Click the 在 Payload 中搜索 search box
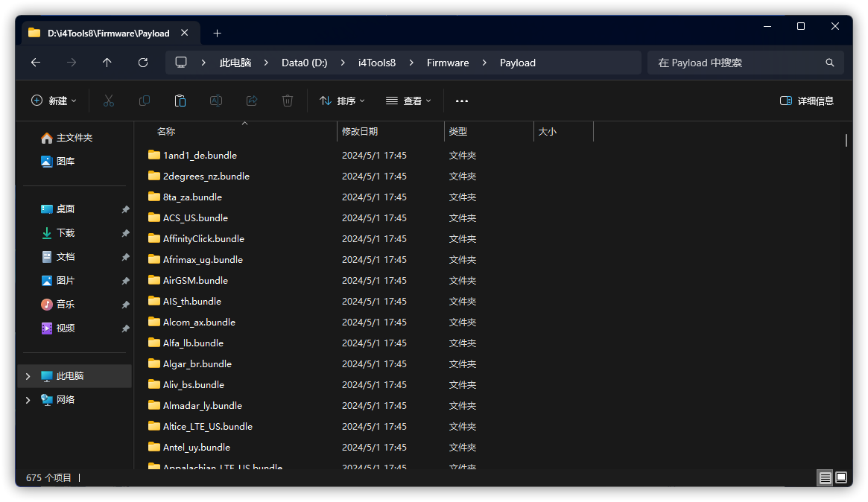This screenshot has height=502, width=868. (738, 63)
